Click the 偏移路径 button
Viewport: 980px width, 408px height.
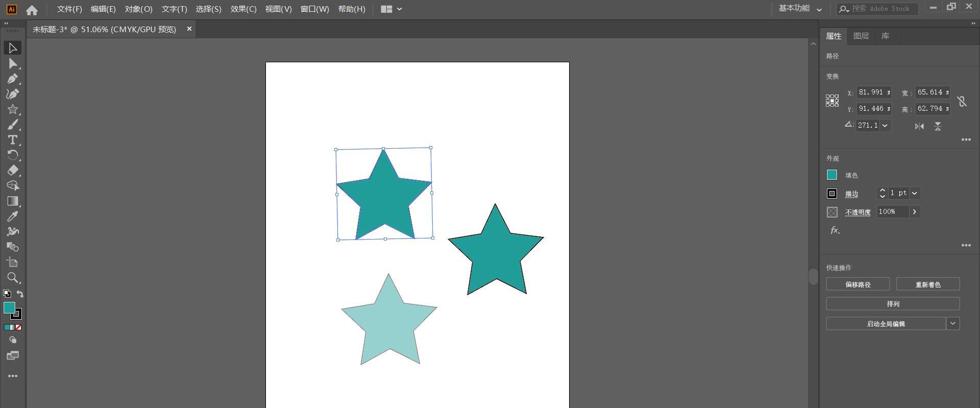(x=857, y=284)
